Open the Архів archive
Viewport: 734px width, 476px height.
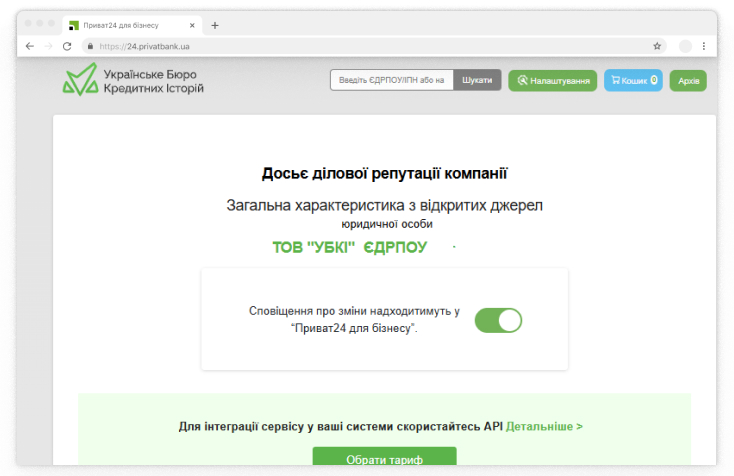point(688,81)
